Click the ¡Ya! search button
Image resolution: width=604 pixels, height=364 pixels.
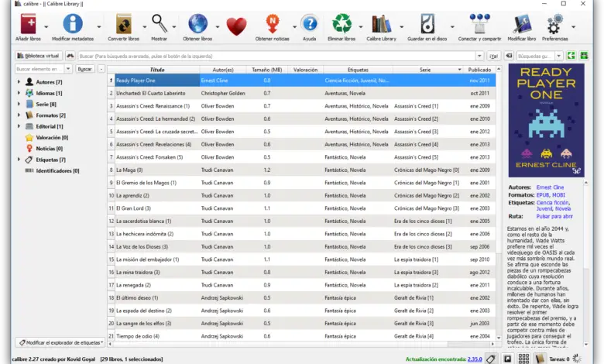click(493, 56)
